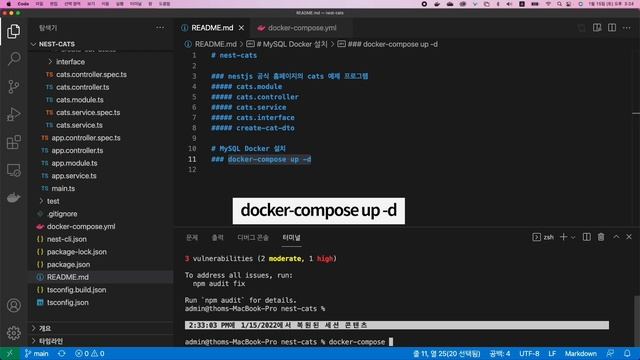Open package.json file
The height and width of the screenshot is (360, 640).
[69, 264]
